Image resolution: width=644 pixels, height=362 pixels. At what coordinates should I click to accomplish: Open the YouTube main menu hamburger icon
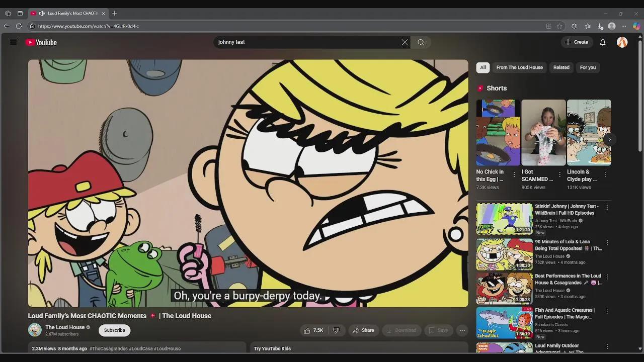pyautogui.click(x=13, y=42)
